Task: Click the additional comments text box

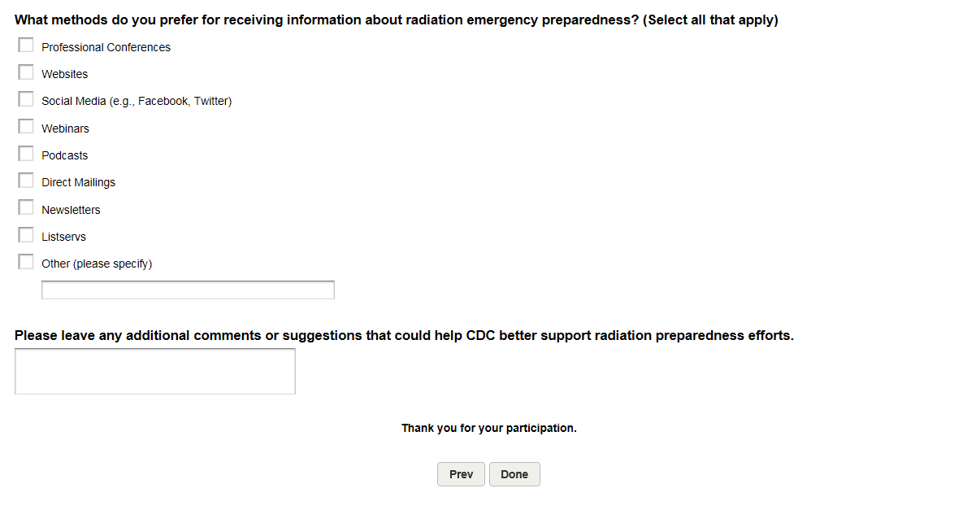Action: pyautogui.click(x=154, y=372)
